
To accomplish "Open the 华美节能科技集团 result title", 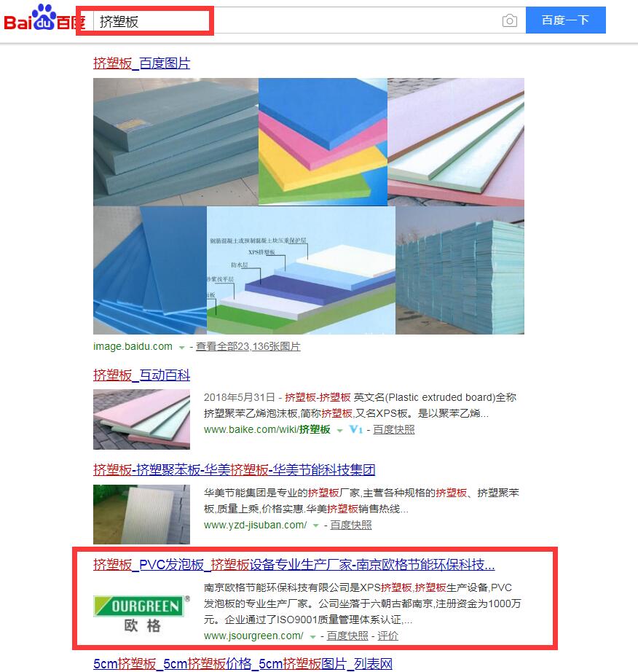I will pos(235,469).
